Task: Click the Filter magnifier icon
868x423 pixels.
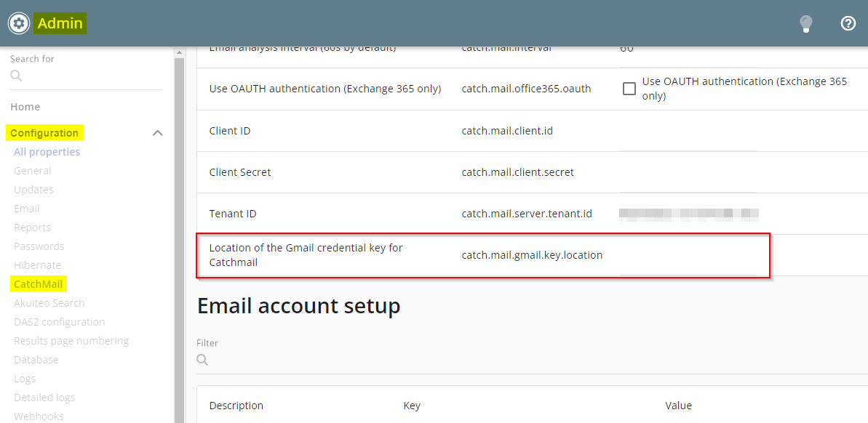Action: click(x=203, y=360)
